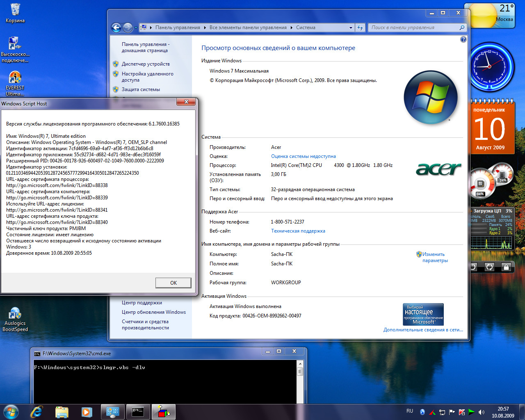The image size is (525, 420).
Task: Click the CPU meter gauge gadget
Action: (491, 180)
